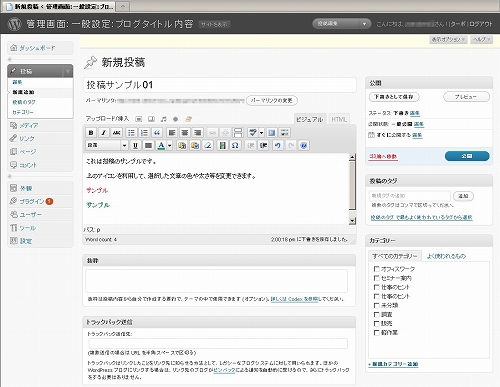This screenshot has width=500, height=387.
Task: Check the セミナー案内 category
Action: (377, 278)
